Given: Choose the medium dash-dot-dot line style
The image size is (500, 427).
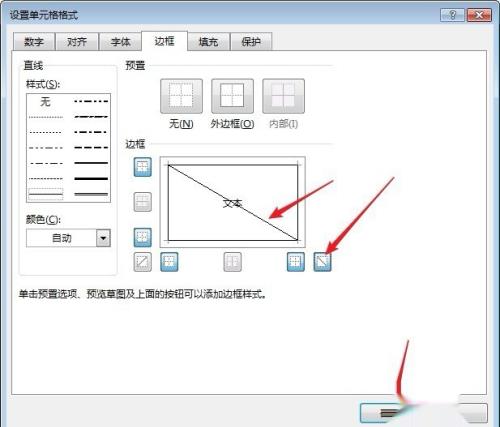Looking at the screenshot, I should point(91,101).
